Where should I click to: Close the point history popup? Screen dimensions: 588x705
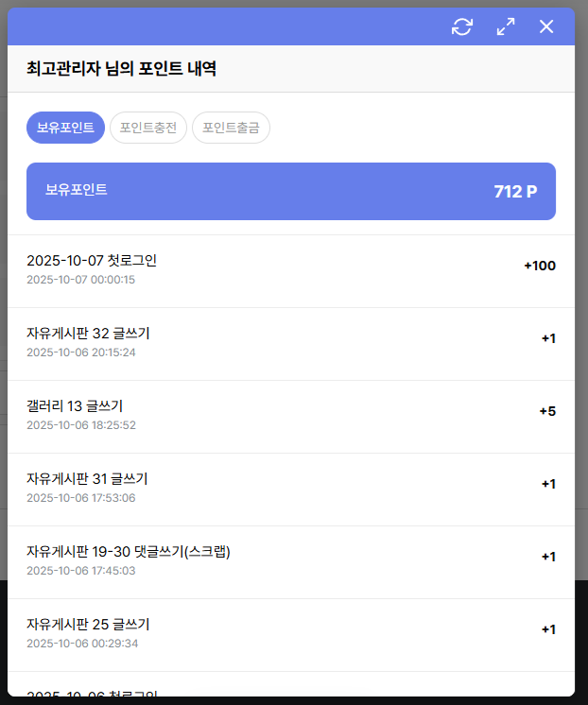[x=546, y=26]
